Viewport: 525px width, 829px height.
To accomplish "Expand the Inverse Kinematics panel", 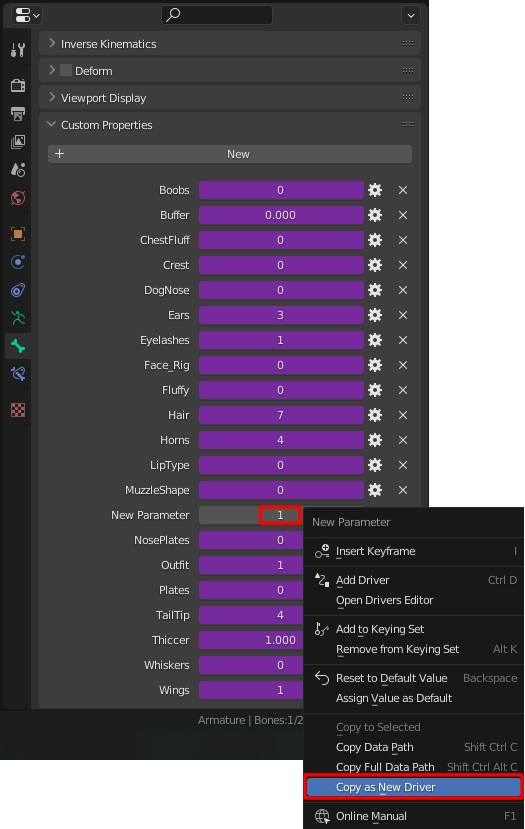I will click(x=52, y=43).
